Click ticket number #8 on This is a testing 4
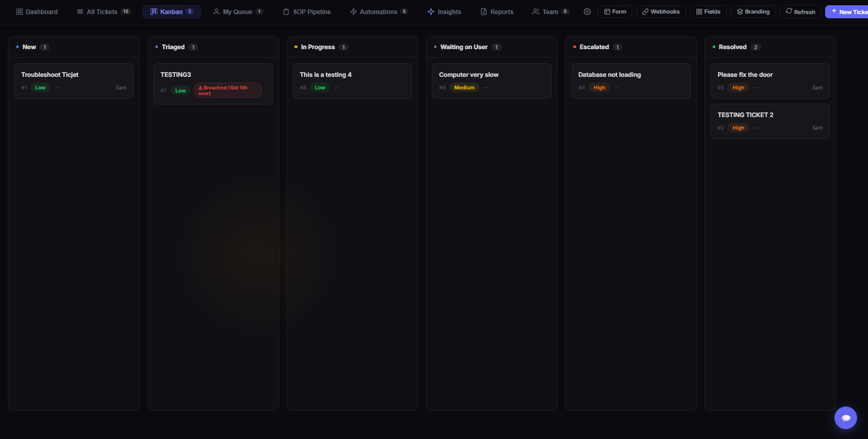 (x=303, y=88)
